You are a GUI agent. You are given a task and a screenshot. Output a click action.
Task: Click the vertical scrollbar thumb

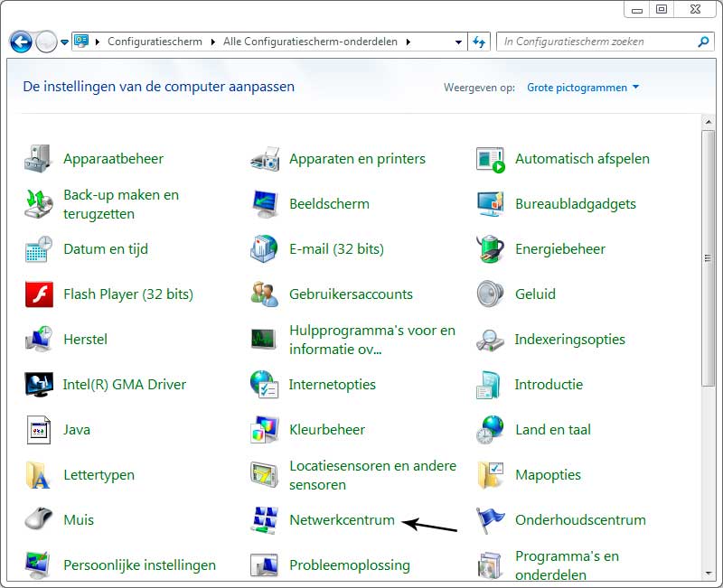pyautogui.click(x=709, y=258)
